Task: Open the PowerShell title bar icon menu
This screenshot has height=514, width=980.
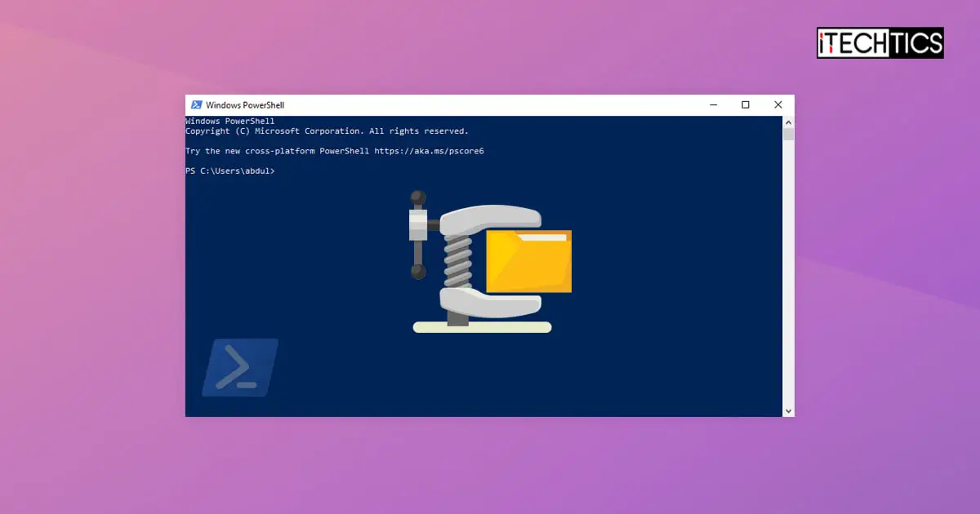Action: (x=196, y=105)
